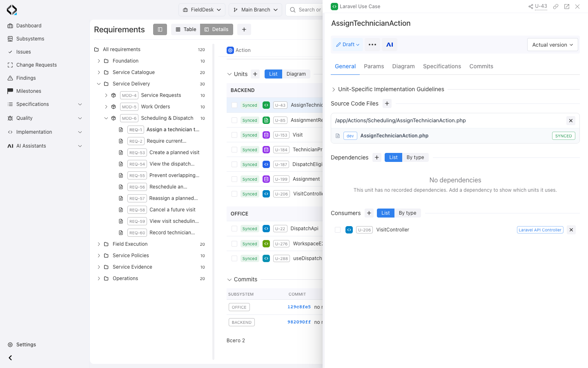Switch to the Diagram tab in unit panel
The width and height of the screenshot is (588, 368).
[x=403, y=66]
